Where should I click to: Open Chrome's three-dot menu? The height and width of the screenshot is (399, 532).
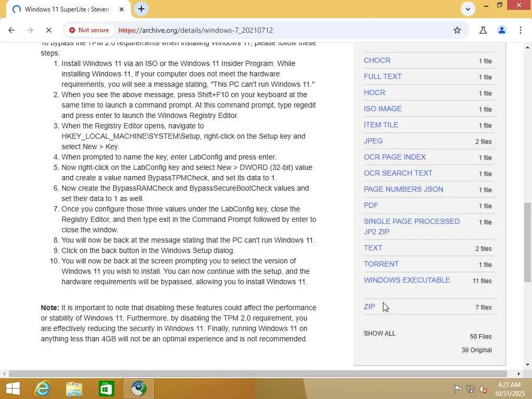point(520,30)
